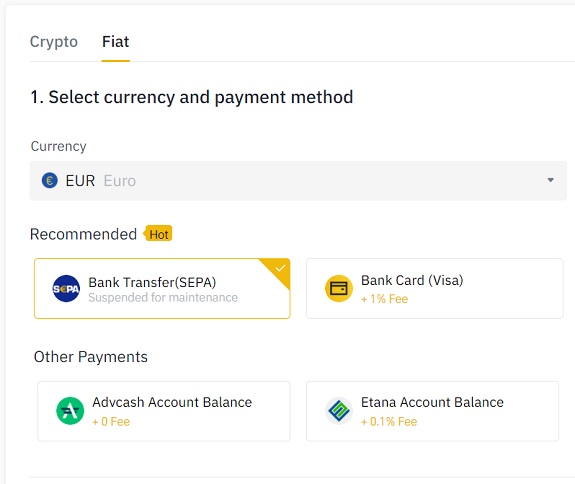Choose Bank Card (Visa) payment method
The width and height of the screenshot is (575, 484).
pos(435,289)
